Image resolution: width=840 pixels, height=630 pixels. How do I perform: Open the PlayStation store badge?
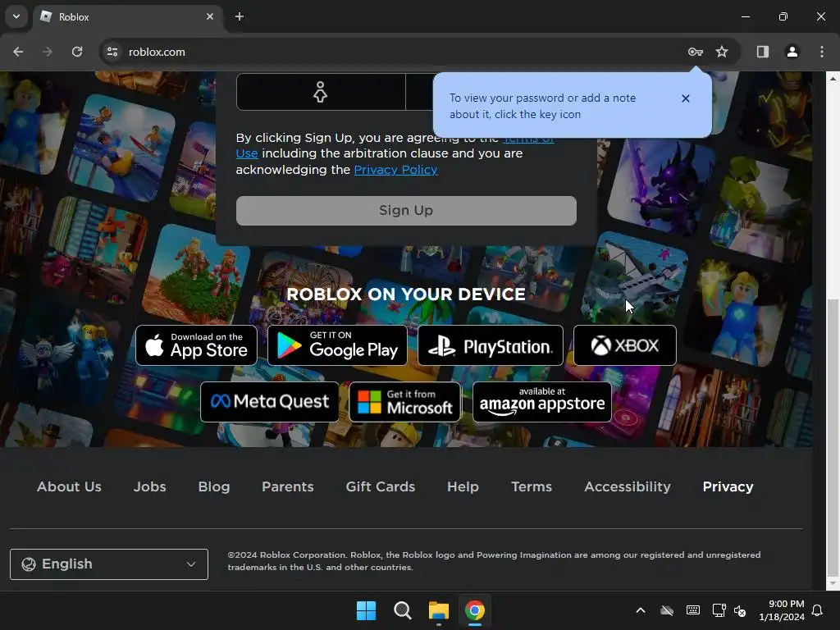pos(491,345)
